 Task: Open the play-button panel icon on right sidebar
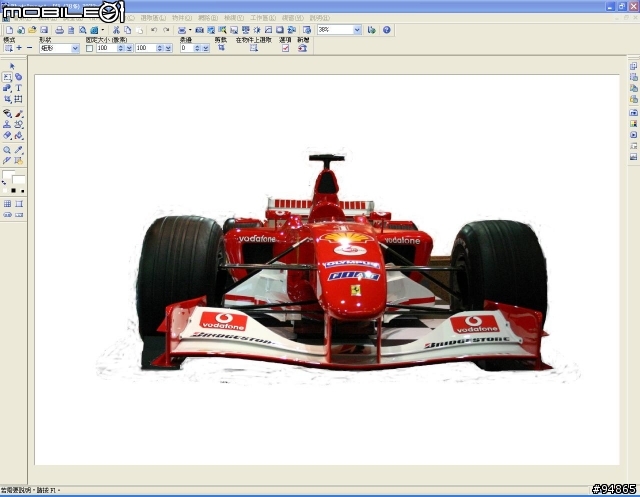click(633, 134)
